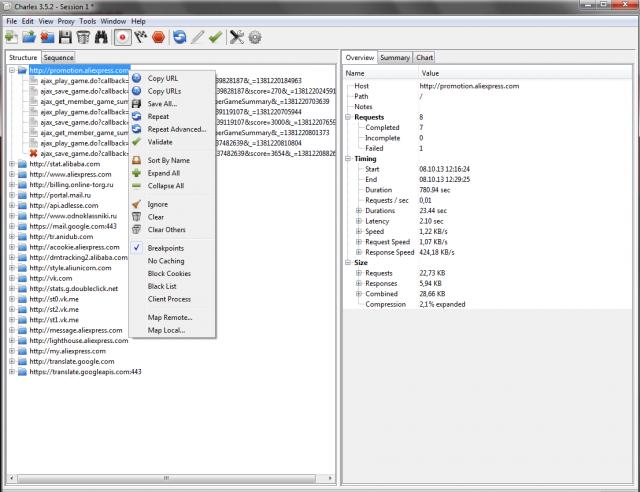Switch to the Chart tab

tap(424, 58)
